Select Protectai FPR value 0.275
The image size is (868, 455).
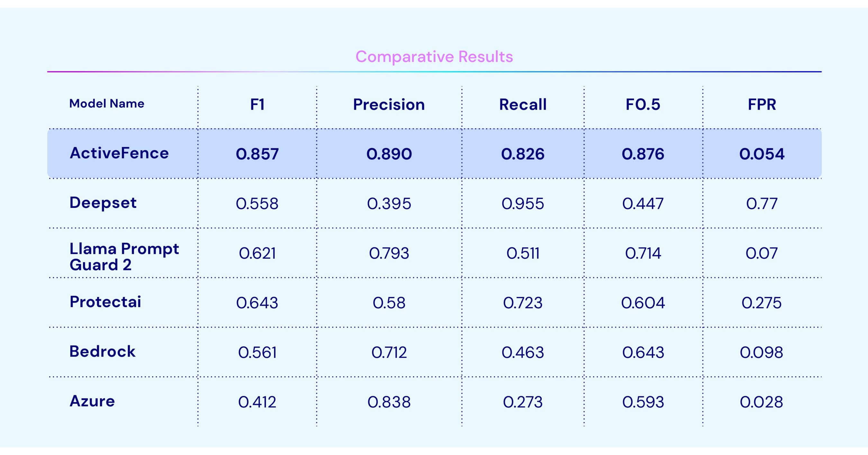point(762,303)
